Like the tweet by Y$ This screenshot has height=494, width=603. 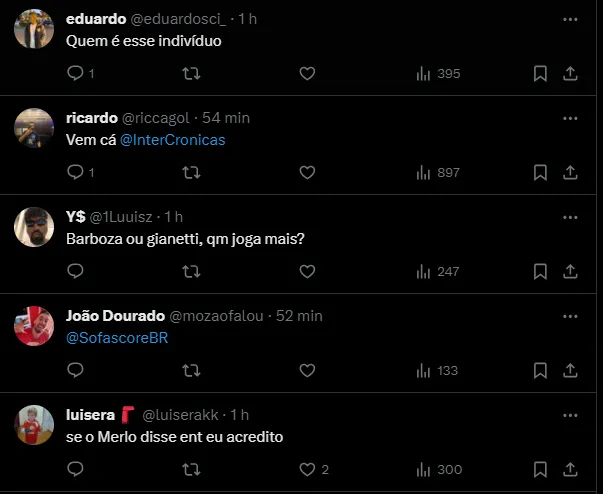point(307,271)
